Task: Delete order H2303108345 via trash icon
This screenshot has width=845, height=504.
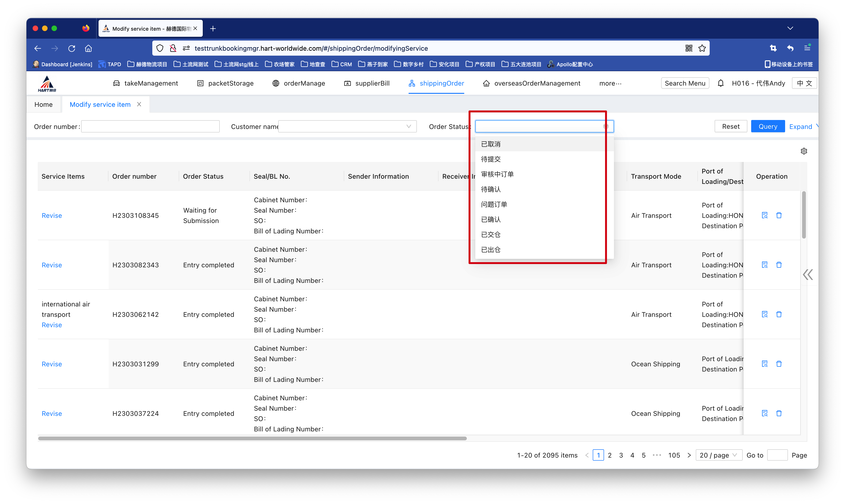Action: tap(779, 215)
